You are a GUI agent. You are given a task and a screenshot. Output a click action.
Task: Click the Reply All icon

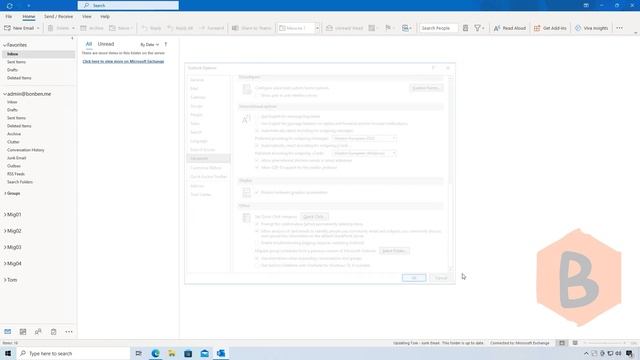click(x=171, y=28)
